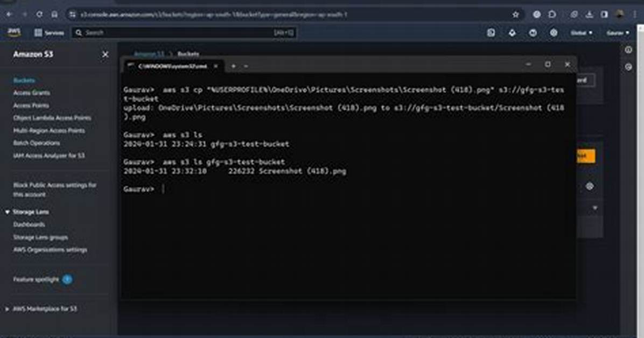Click the settings gear in the buckets panel
The image size is (644, 338).
point(590,186)
